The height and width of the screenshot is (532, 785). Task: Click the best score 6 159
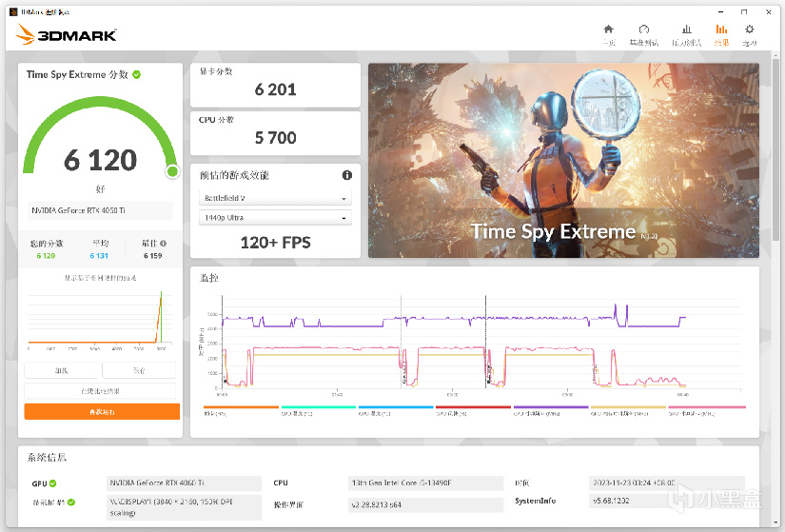tap(152, 256)
